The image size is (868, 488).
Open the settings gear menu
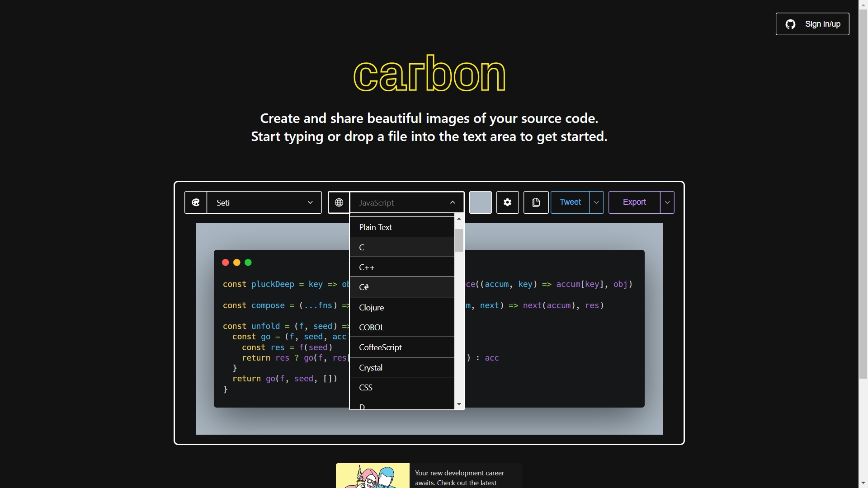click(x=508, y=202)
